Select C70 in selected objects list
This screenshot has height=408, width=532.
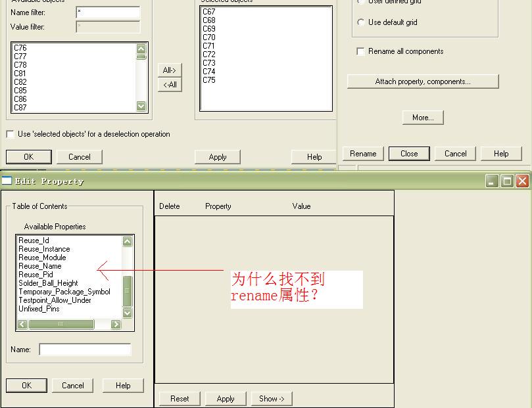209,37
